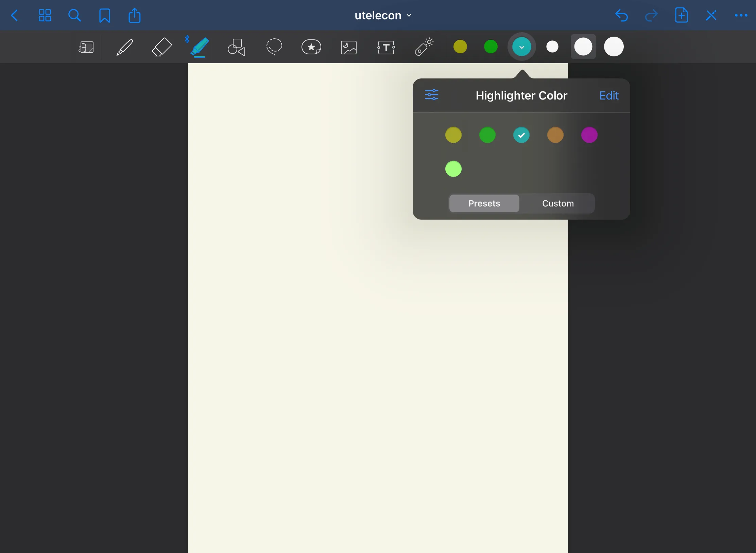756x553 pixels.
Task: Select the Pen tool
Action: click(125, 47)
